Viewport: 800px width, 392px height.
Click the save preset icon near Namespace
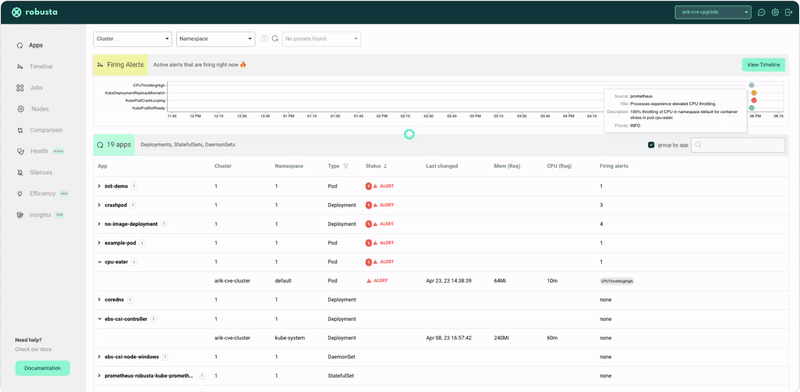(264, 39)
